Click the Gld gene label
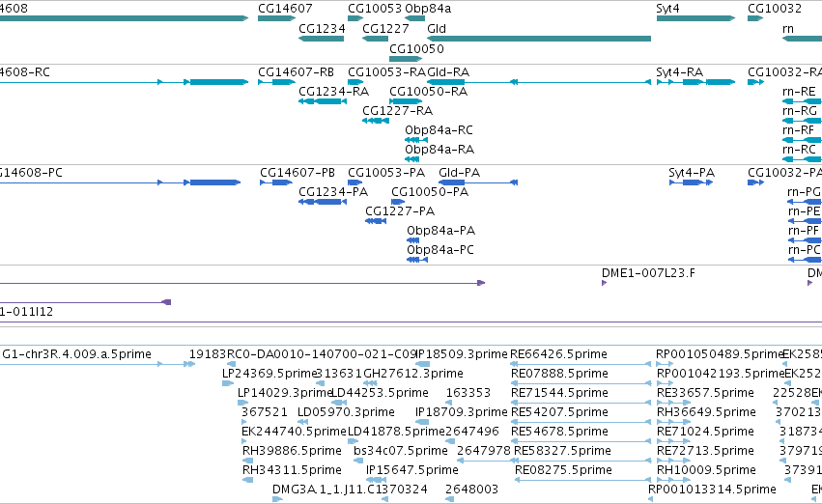This screenshot has width=822, height=504. click(x=437, y=28)
